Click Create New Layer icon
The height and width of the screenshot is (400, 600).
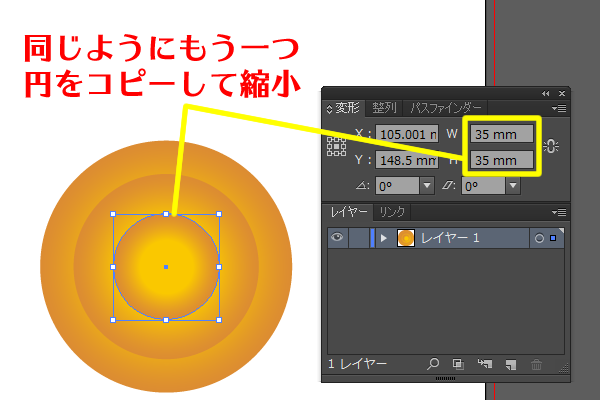pyautogui.click(x=509, y=366)
